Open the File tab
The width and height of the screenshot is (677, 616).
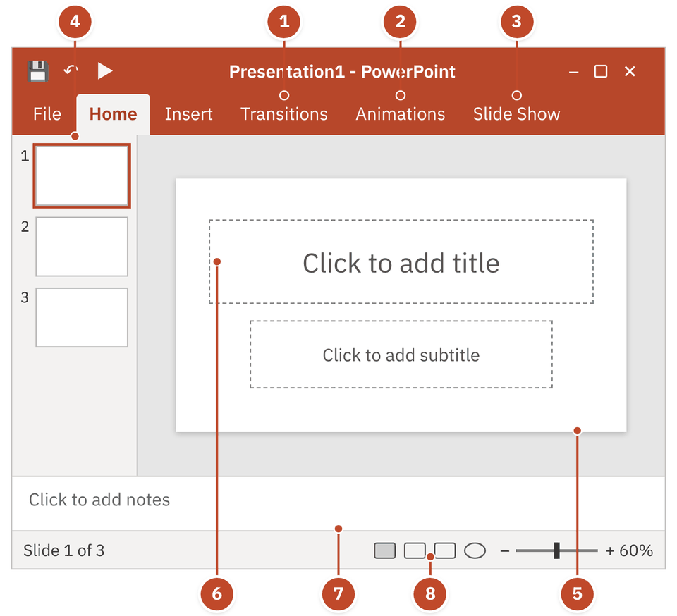pos(47,114)
